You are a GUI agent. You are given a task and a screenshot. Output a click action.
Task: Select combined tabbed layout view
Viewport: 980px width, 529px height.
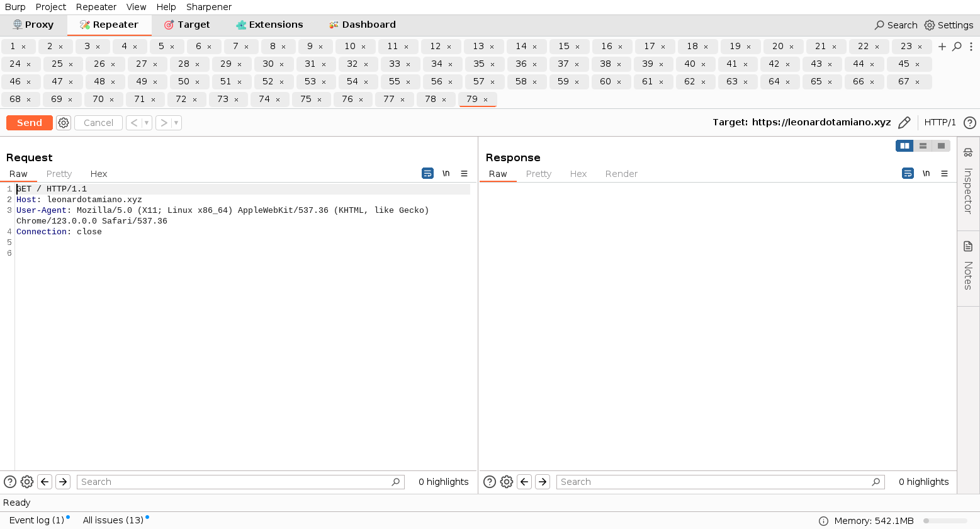941,145
